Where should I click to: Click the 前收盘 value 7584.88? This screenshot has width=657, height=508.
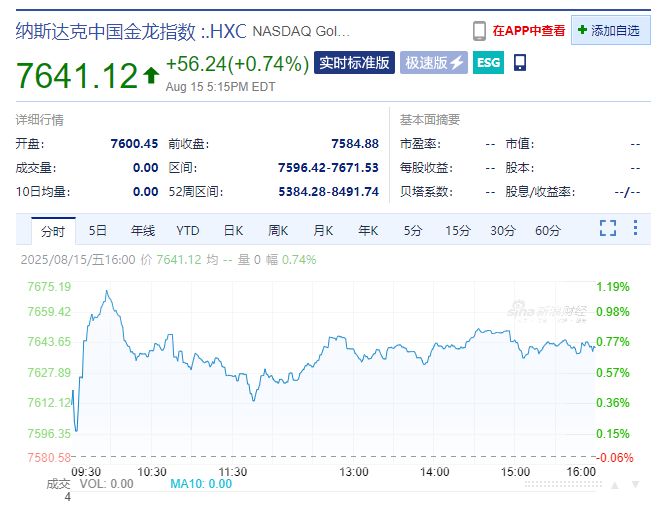[355, 144]
